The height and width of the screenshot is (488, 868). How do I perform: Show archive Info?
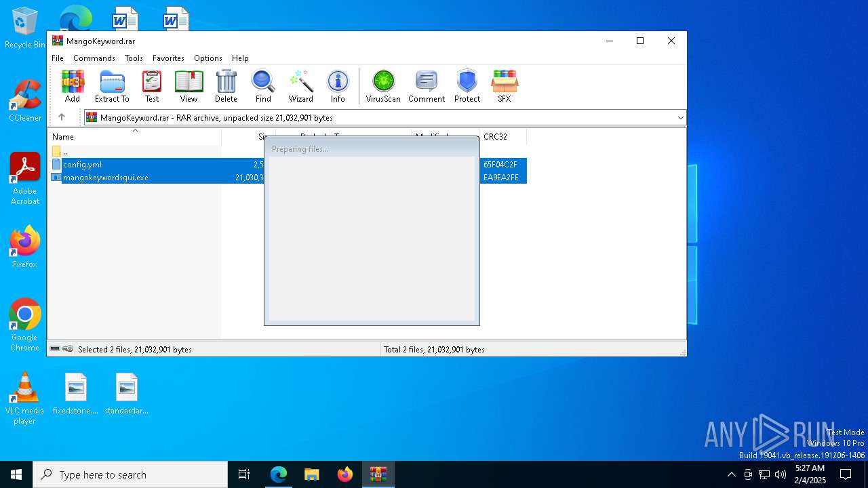click(338, 86)
